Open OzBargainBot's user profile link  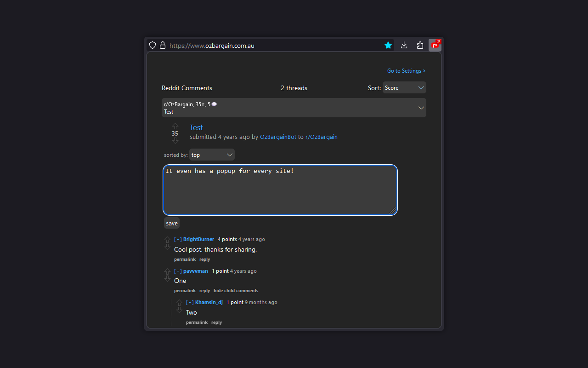click(278, 137)
